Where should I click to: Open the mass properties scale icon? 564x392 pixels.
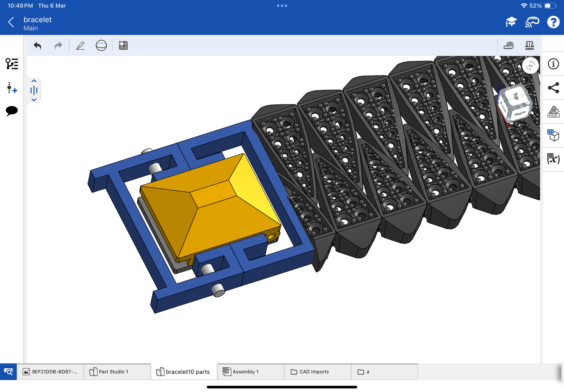529,46
